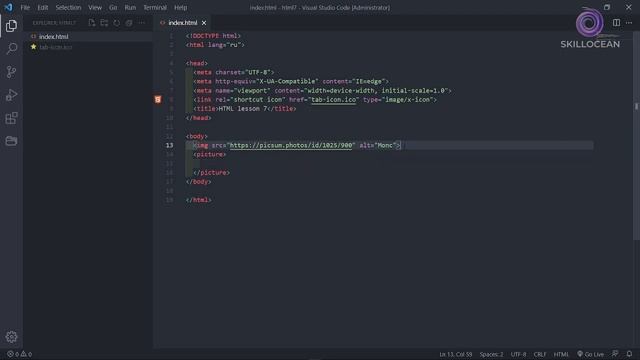The height and width of the screenshot is (360, 640).
Task: Click the Ln 13, Col 59 cursor position
Action: click(x=456, y=354)
